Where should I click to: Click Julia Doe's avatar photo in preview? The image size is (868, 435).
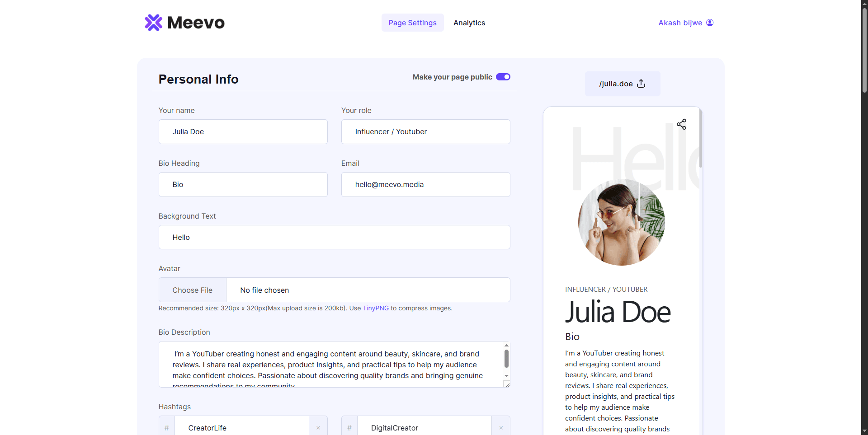coord(621,222)
